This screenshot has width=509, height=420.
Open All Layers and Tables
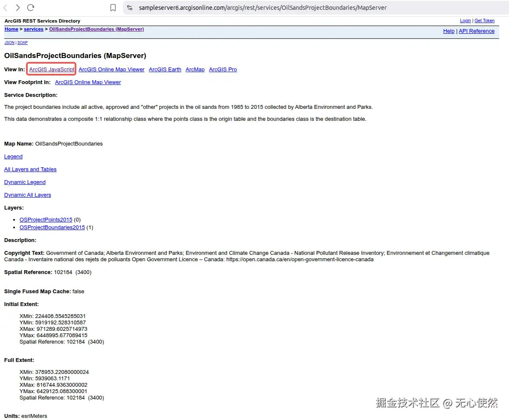point(30,169)
